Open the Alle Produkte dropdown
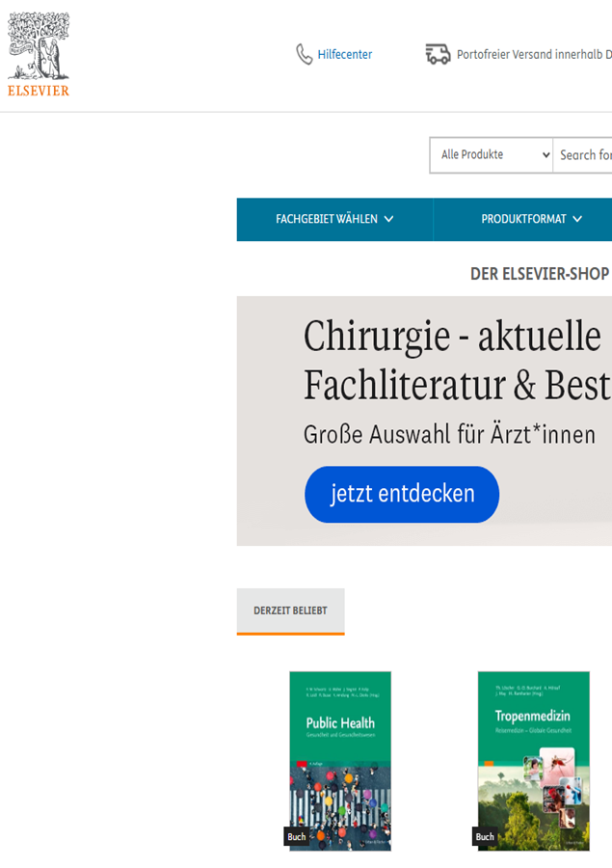Viewport: 612px width, 868px height. (x=492, y=155)
